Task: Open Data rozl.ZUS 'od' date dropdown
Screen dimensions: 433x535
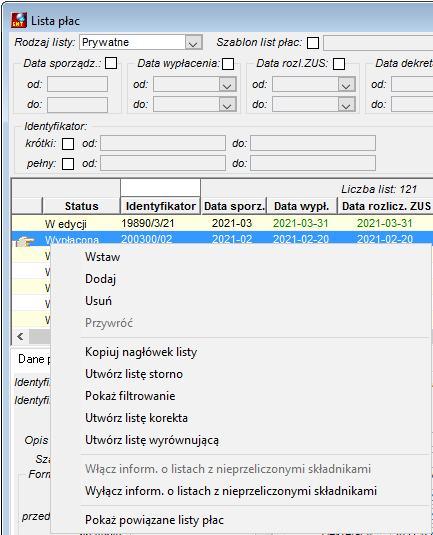Action: pyautogui.click(x=346, y=85)
